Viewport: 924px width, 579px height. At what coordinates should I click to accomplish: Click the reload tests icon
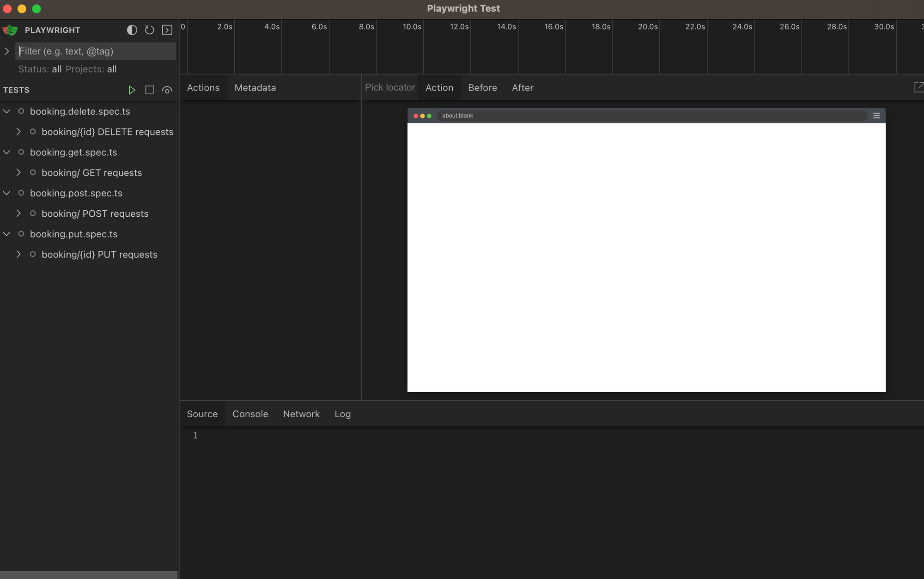pyautogui.click(x=149, y=30)
